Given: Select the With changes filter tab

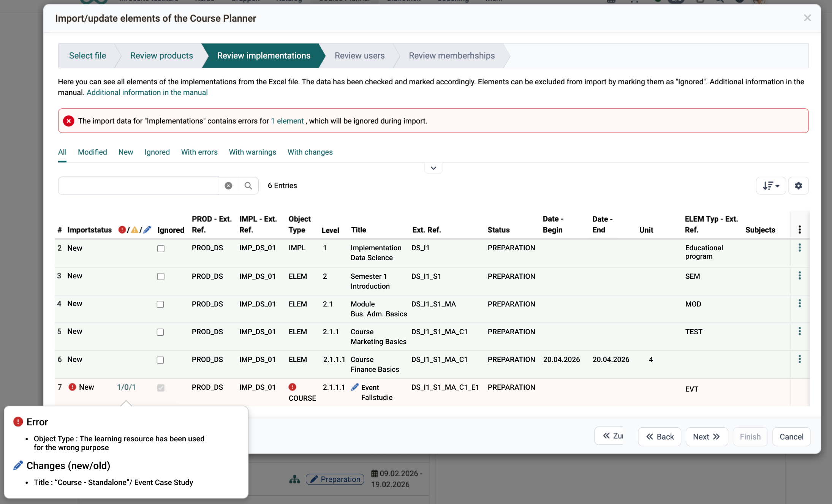Looking at the screenshot, I should [x=310, y=152].
